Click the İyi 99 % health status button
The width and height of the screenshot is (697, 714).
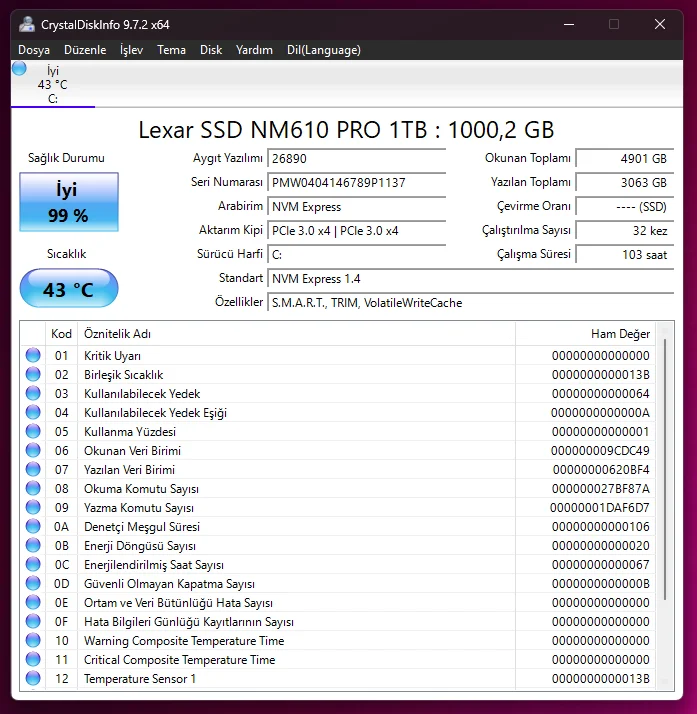69,202
